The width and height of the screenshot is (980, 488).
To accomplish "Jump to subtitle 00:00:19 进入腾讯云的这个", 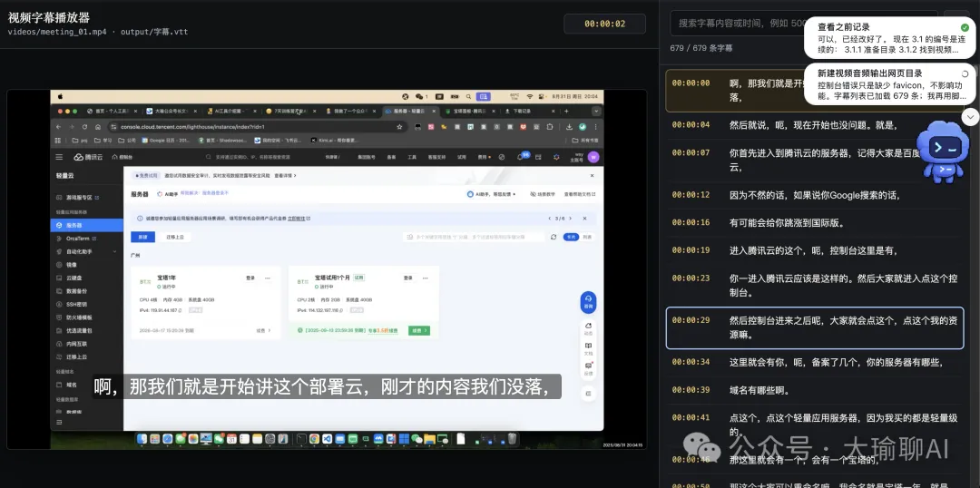I will click(x=815, y=250).
